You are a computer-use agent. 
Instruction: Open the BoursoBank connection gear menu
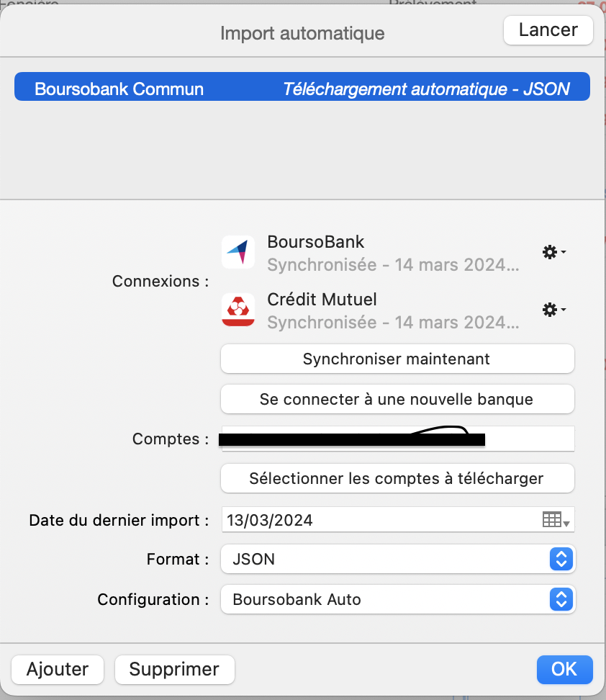click(x=553, y=252)
